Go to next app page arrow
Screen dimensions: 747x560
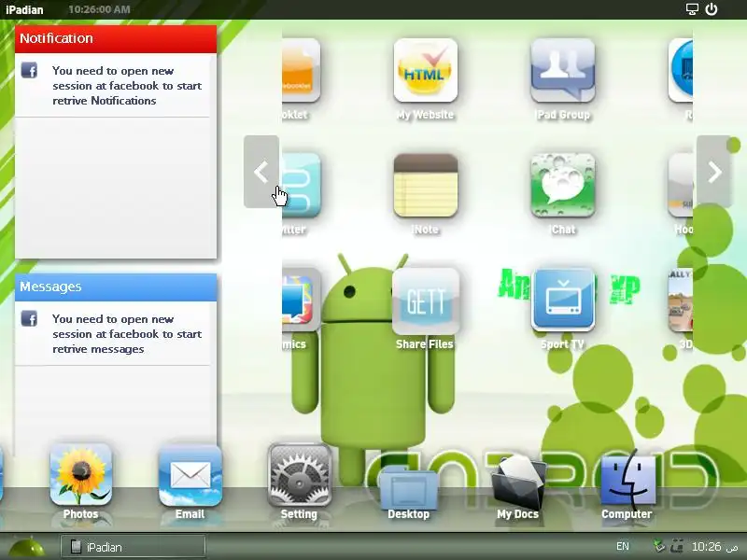click(713, 172)
